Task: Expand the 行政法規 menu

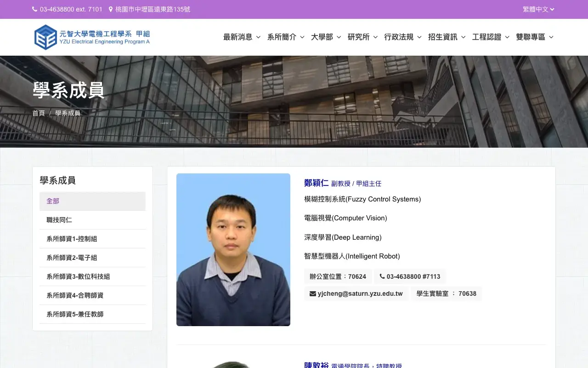Action: (x=403, y=37)
